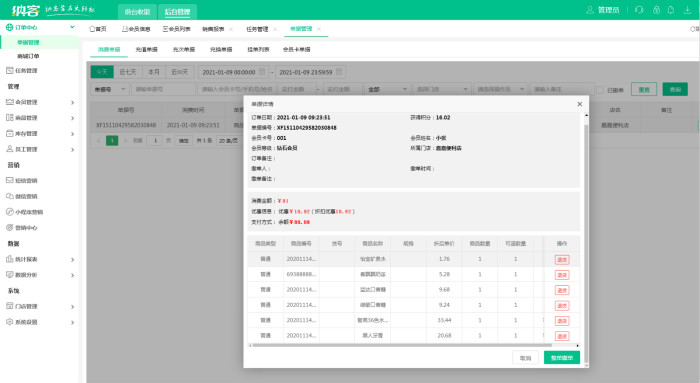Toggle the 已撤单 checkbox
This screenshot has height=383, width=700.
click(x=600, y=90)
